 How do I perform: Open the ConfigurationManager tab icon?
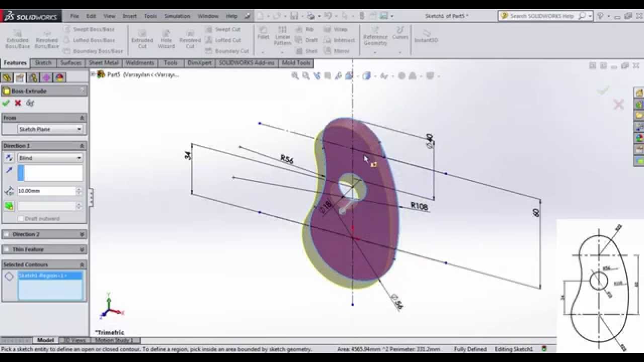point(33,77)
